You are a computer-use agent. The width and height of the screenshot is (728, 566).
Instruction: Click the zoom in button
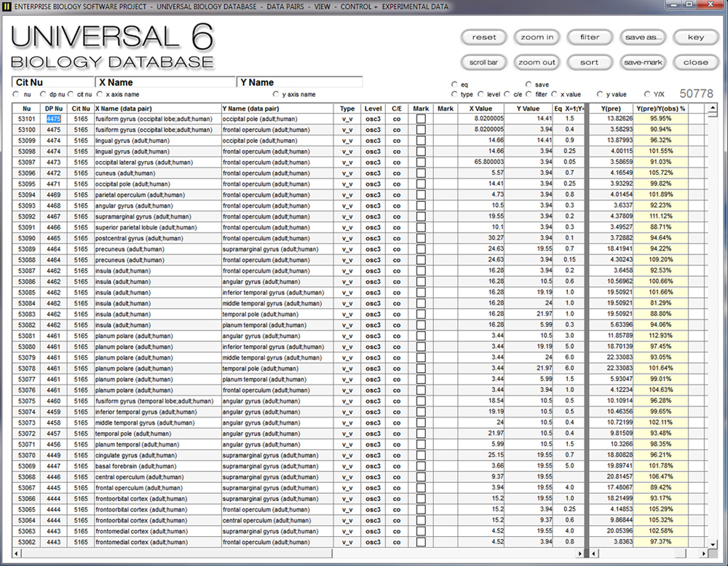click(537, 37)
